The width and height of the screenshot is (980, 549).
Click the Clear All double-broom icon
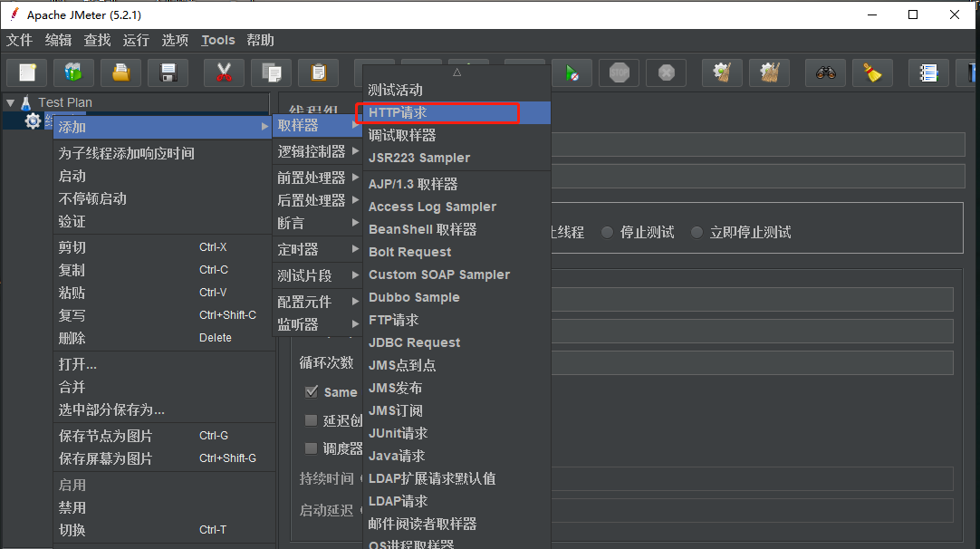pyautogui.click(x=769, y=72)
